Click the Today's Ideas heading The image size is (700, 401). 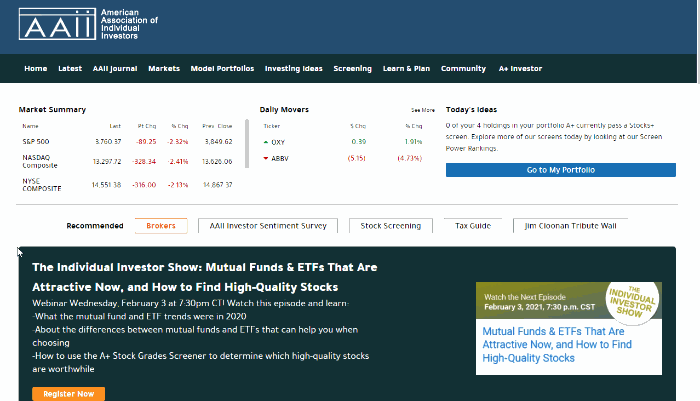[x=471, y=109]
